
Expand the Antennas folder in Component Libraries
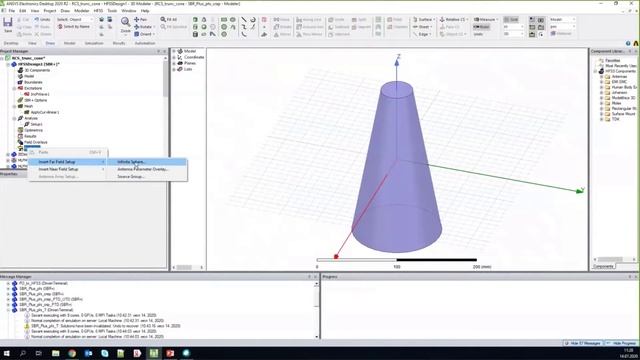click(x=601, y=77)
